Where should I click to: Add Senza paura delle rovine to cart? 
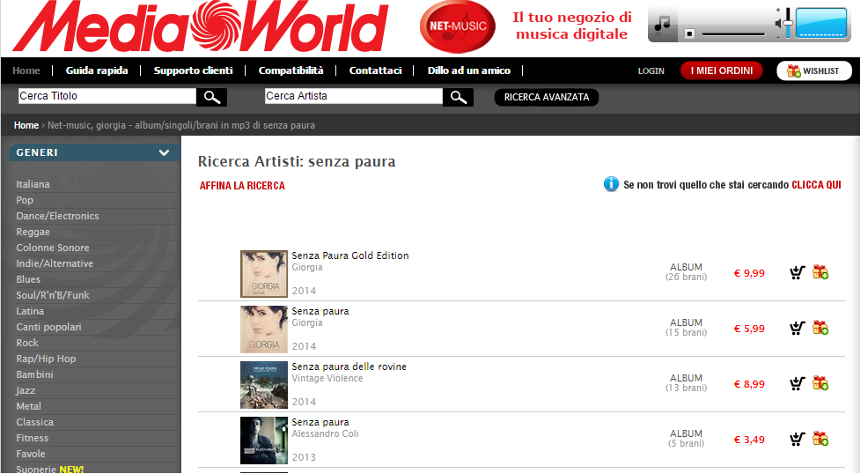(x=798, y=383)
